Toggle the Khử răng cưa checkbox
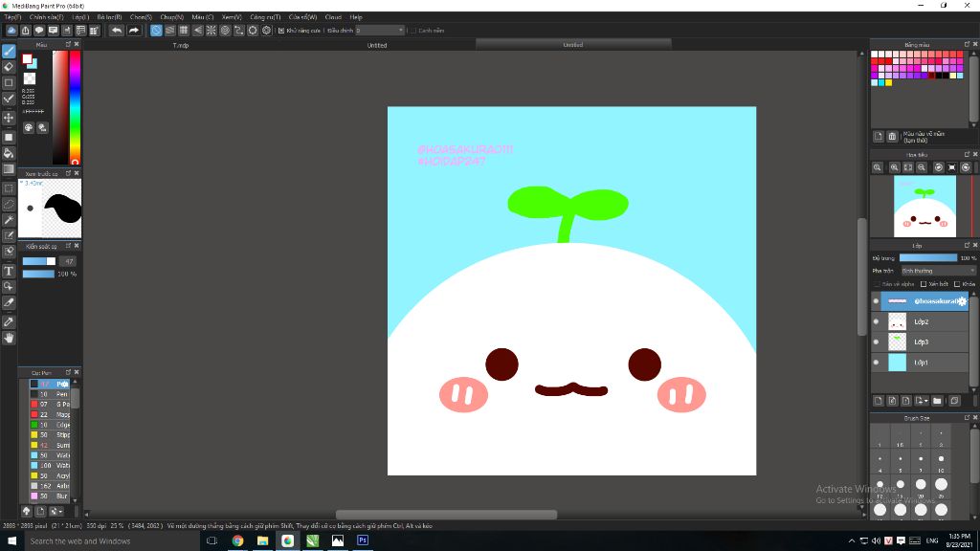 pos(281,30)
